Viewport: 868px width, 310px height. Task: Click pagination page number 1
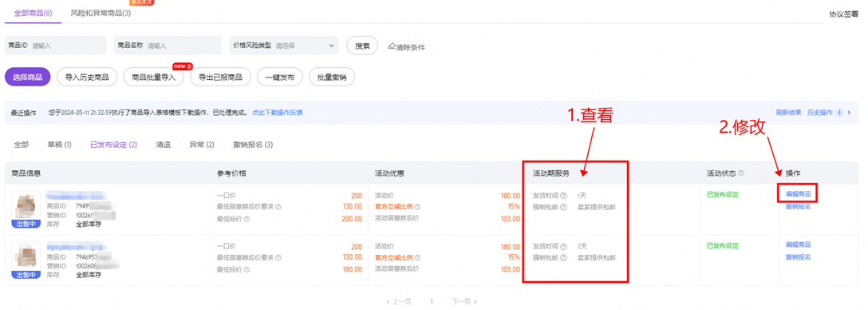[x=432, y=302]
